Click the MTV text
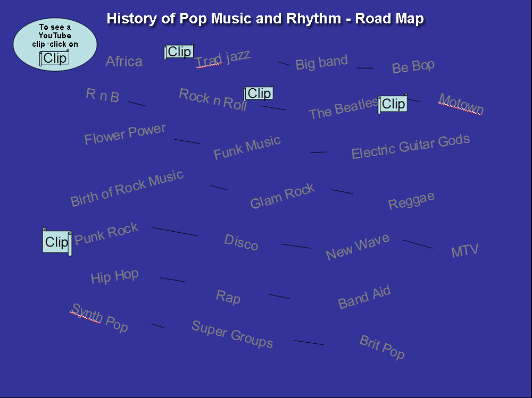 tap(464, 250)
